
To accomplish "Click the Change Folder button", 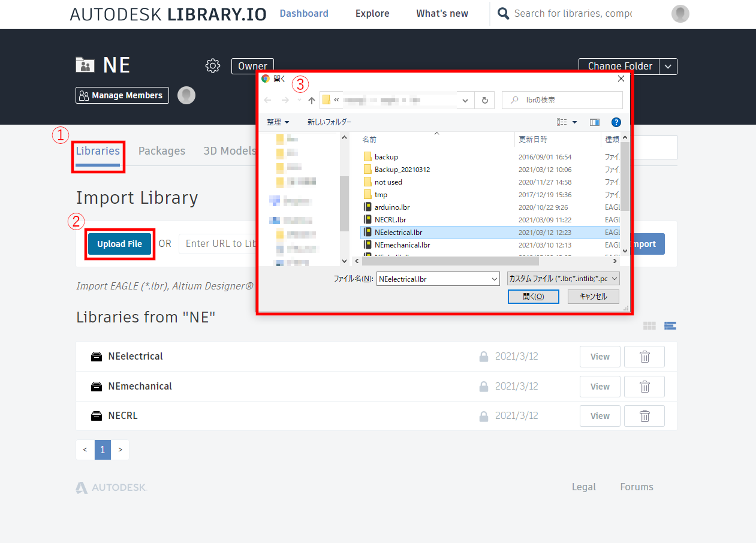I will click(619, 67).
